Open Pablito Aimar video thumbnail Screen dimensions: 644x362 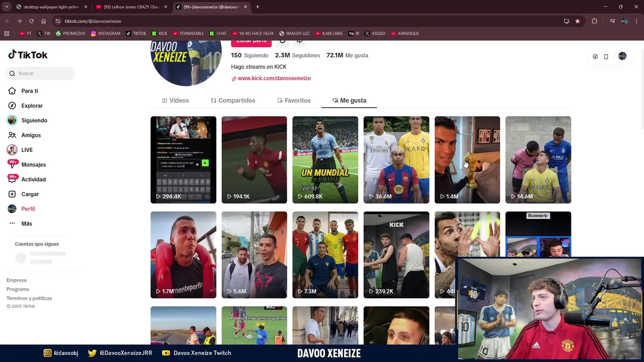[254, 325]
